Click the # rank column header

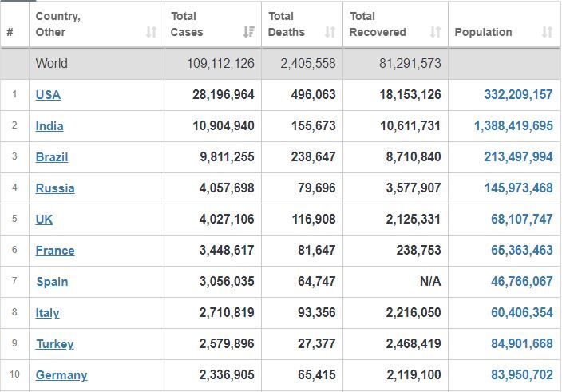(x=10, y=32)
